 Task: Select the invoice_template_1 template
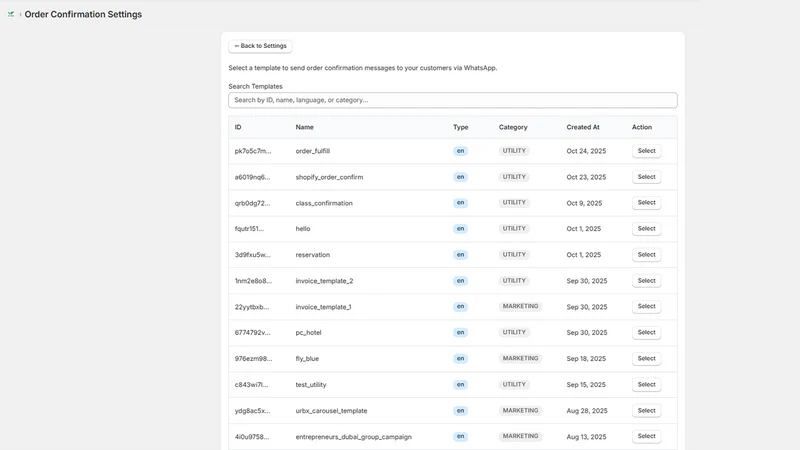(x=646, y=306)
